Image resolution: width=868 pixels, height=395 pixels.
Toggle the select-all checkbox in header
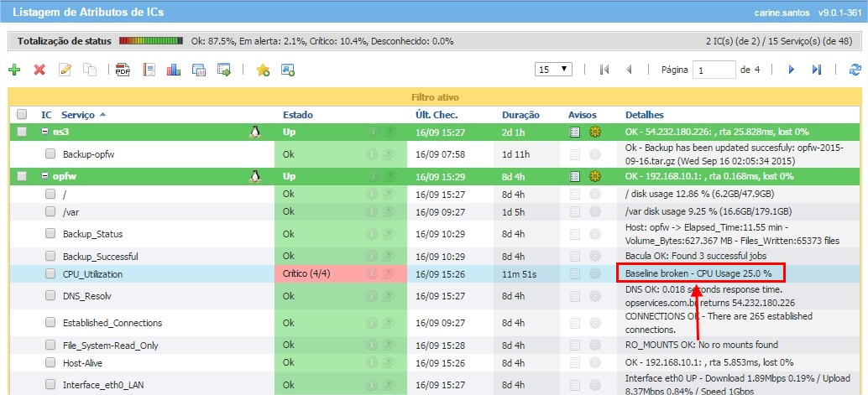click(22, 114)
